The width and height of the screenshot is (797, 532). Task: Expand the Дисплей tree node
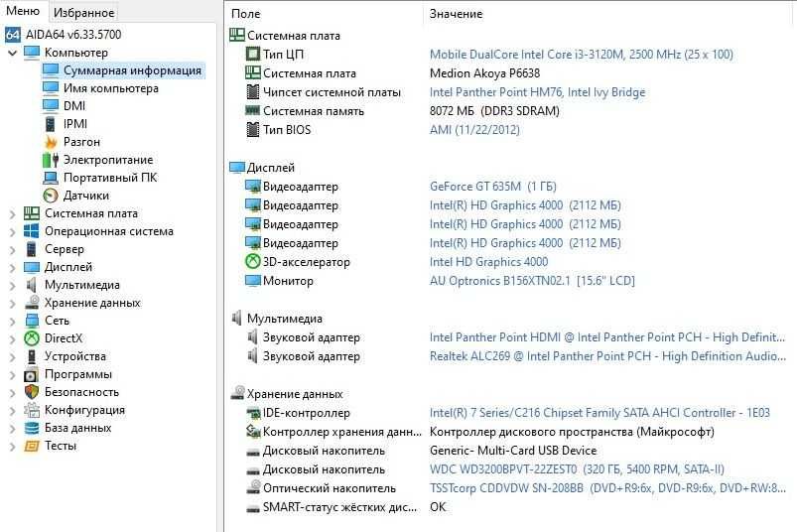tap(13, 267)
